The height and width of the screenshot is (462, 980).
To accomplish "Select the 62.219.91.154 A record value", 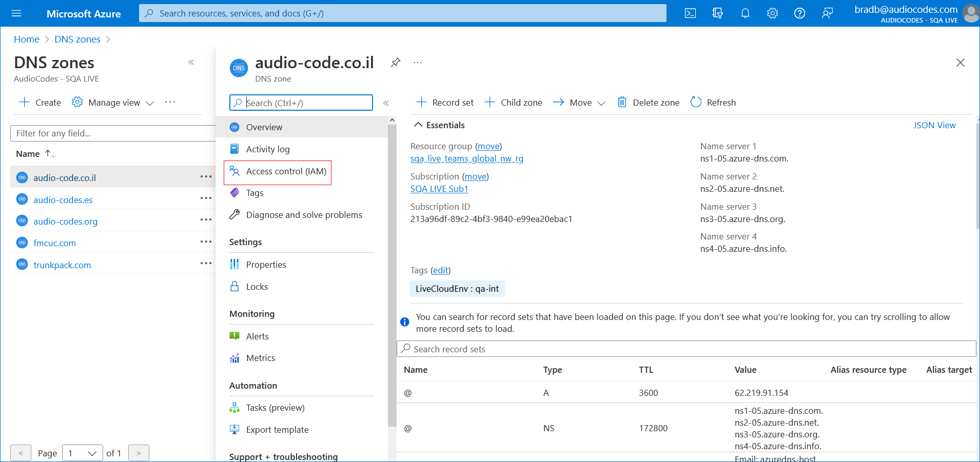I will [x=761, y=393].
